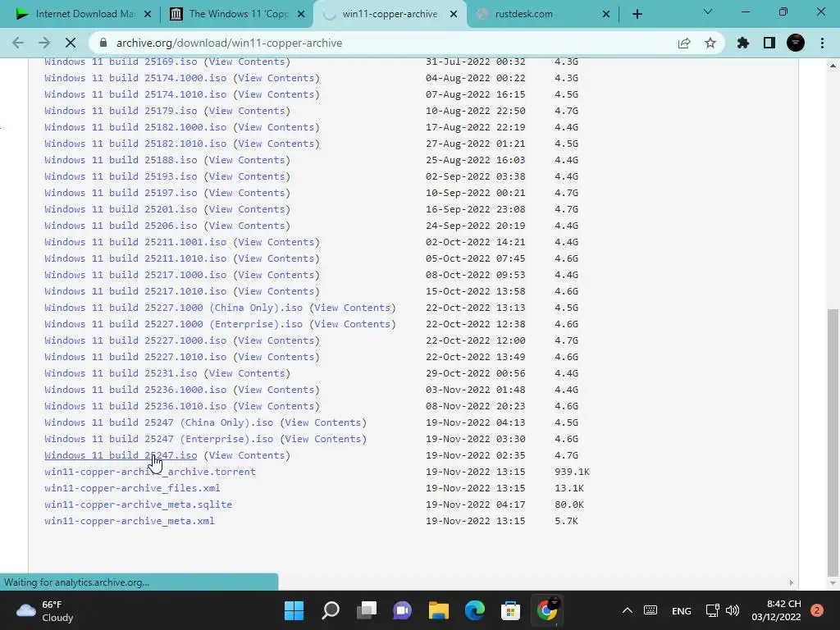
Task: Show hidden system tray icons
Action: coord(628,610)
